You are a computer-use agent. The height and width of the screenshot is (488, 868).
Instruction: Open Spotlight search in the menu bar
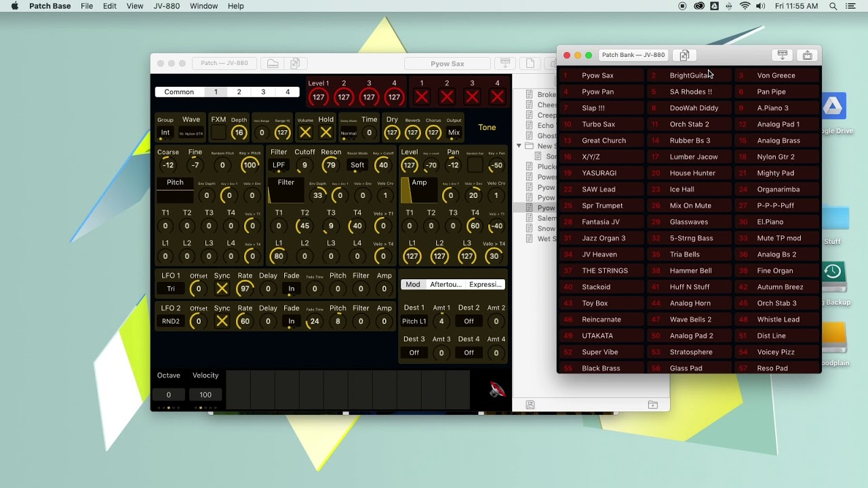pos(833,6)
